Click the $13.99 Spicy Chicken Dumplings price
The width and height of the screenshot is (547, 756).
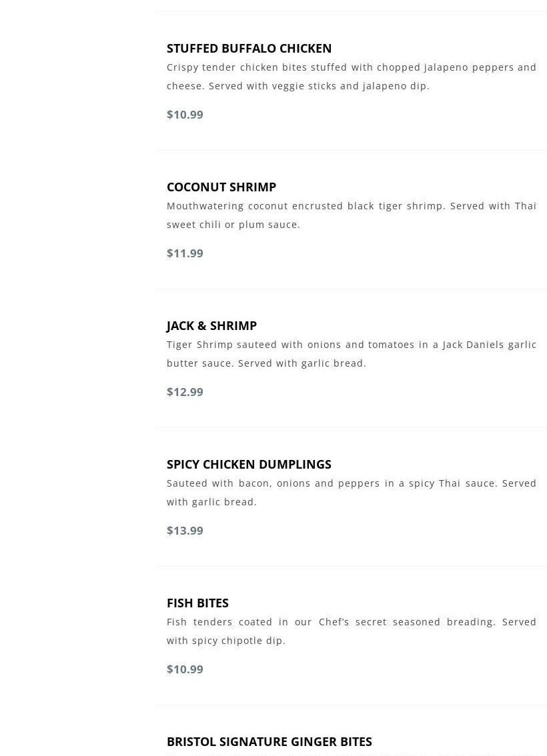point(185,531)
